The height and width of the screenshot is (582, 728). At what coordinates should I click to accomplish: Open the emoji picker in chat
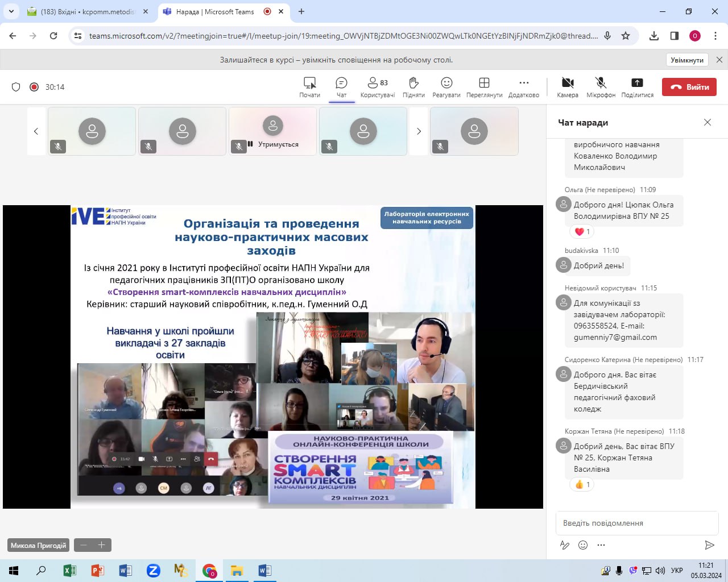click(x=583, y=545)
